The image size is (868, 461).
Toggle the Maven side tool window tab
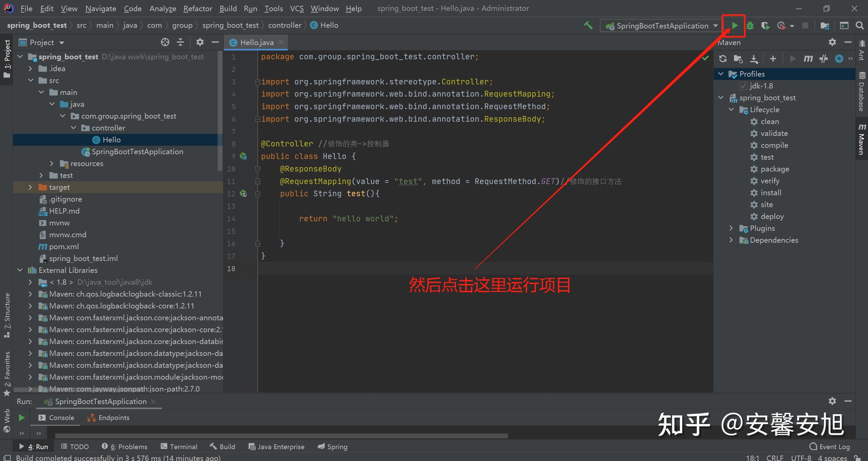(x=862, y=139)
